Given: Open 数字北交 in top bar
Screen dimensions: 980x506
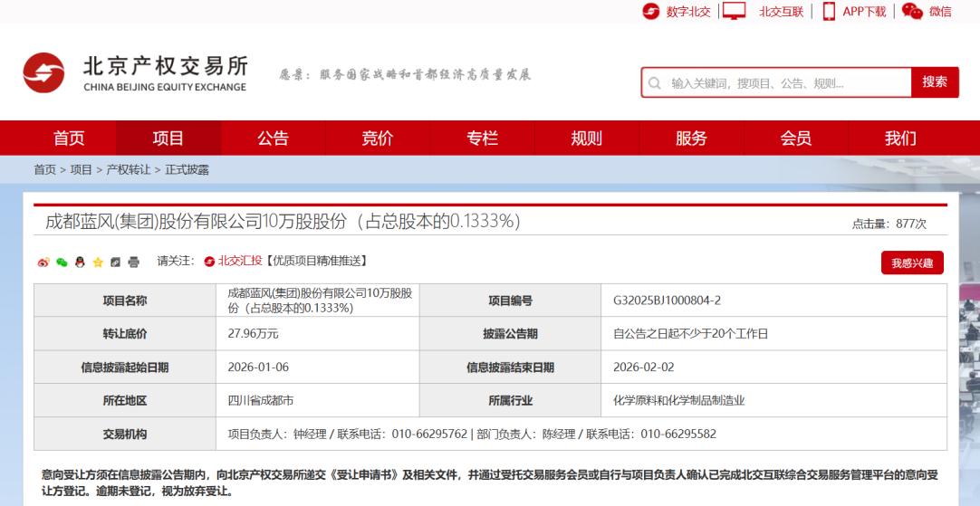Looking at the screenshot, I should coord(677,12).
